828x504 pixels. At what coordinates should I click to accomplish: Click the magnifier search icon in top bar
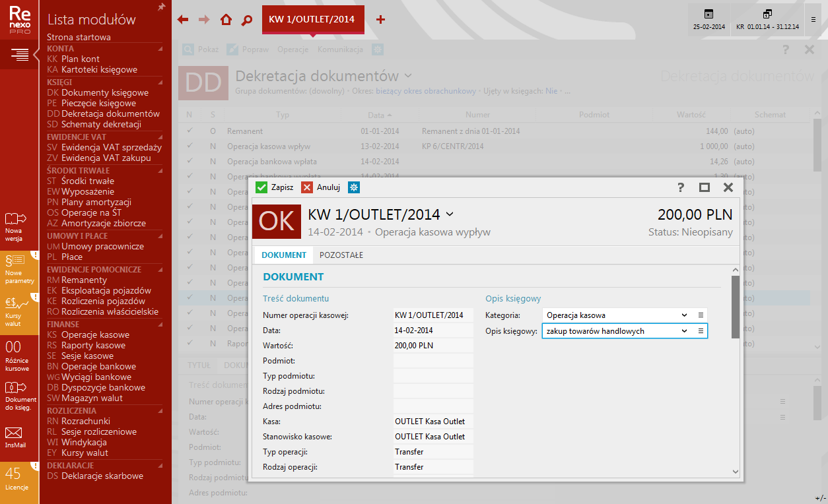point(247,20)
